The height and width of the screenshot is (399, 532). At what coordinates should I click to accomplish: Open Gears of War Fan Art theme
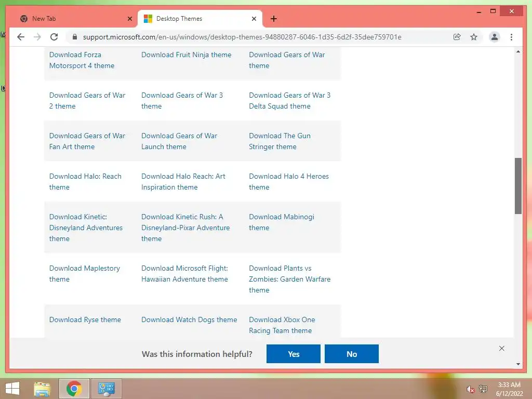pos(87,141)
